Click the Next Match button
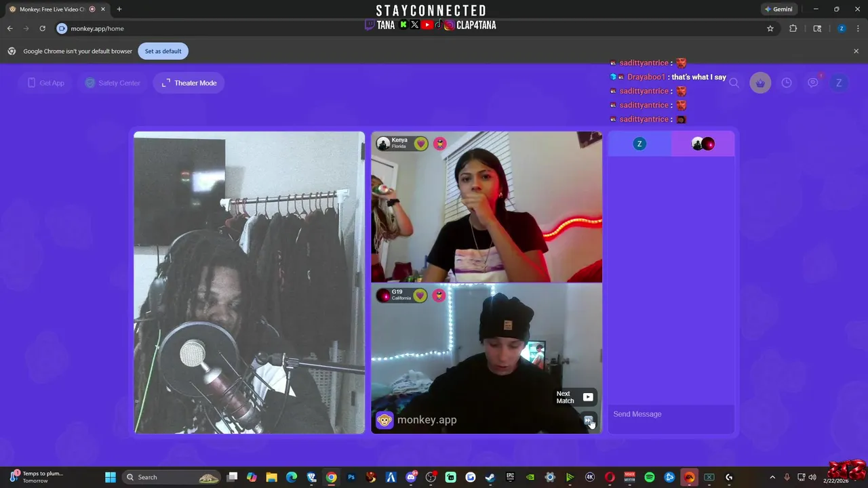The height and width of the screenshot is (488, 868). 574,397
